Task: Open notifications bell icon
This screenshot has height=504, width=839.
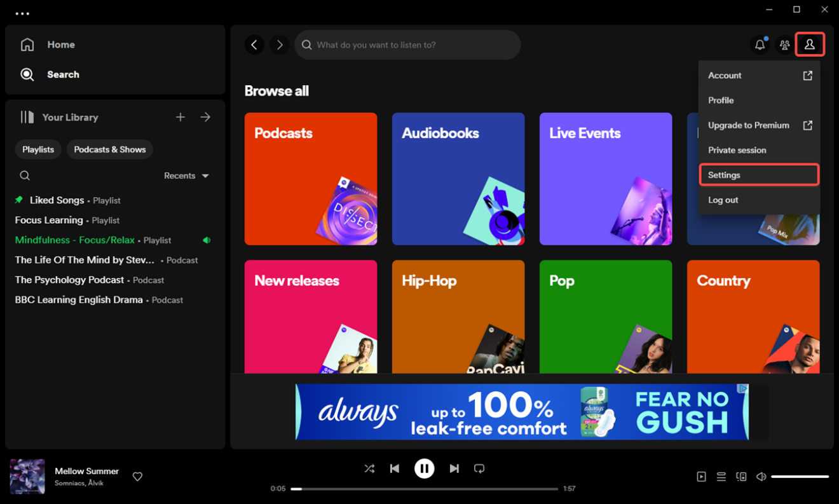Action: (760, 44)
